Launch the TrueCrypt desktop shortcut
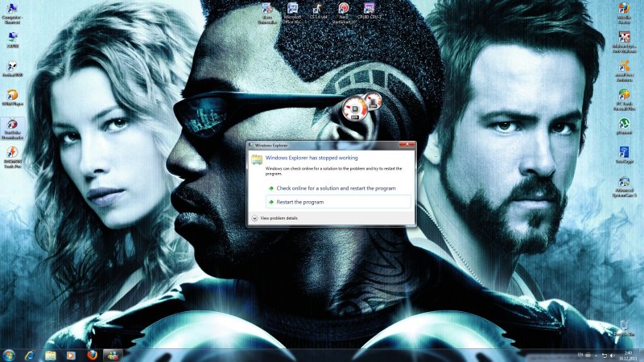The height and width of the screenshot is (362, 644). click(x=624, y=155)
